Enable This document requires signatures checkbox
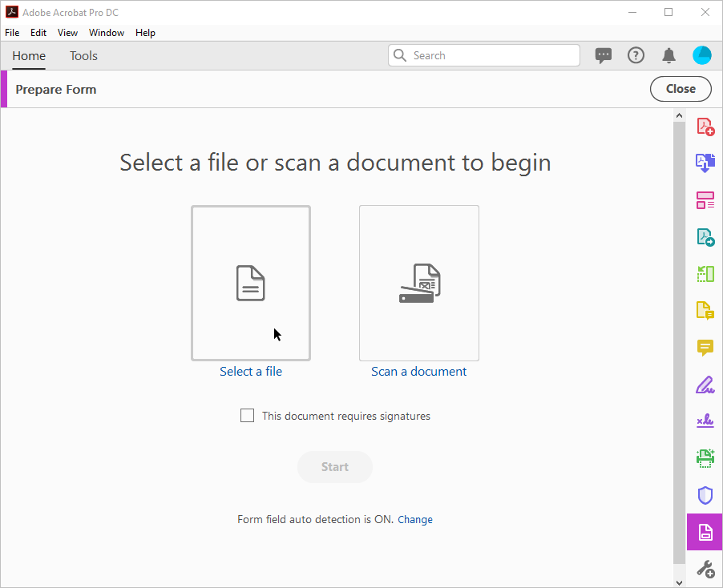The width and height of the screenshot is (723, 588). (247, 416)
